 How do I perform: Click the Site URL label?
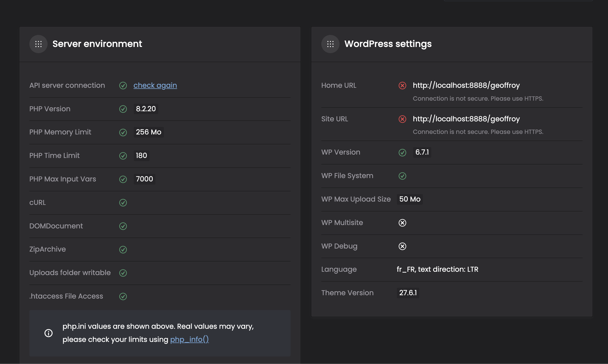coord(334,119)
